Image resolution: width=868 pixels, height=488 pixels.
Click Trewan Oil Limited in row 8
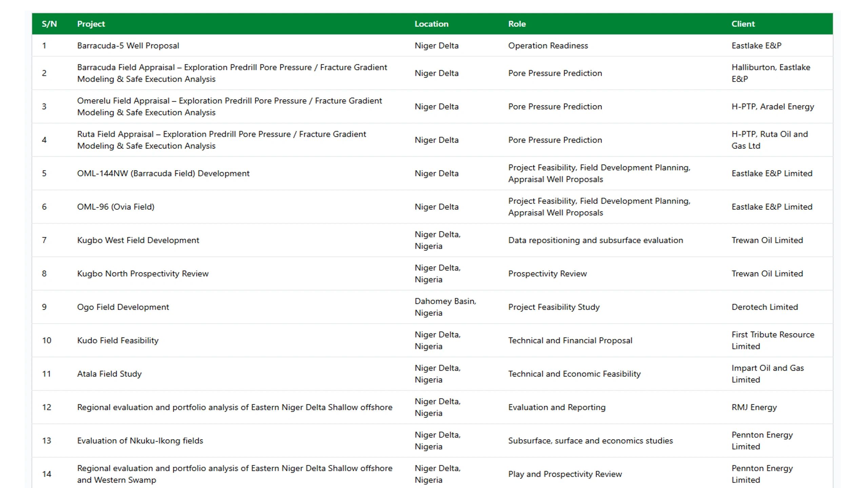[767, 273]
